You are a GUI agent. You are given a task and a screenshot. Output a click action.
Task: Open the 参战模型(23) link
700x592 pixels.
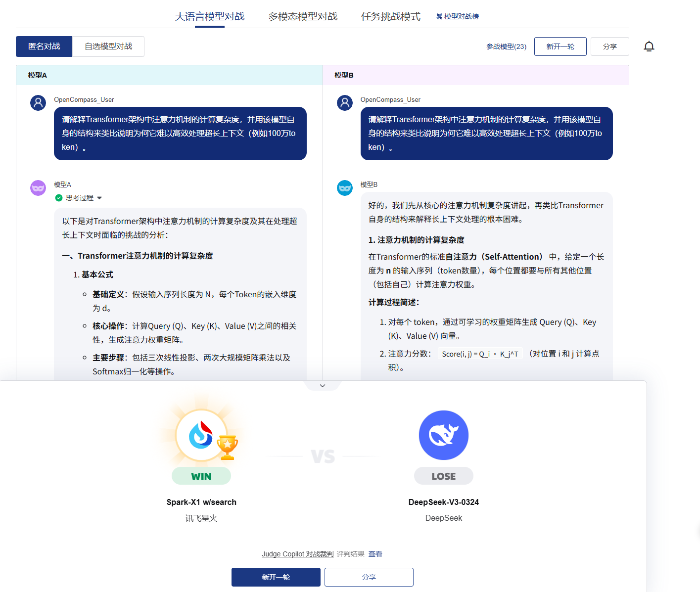pos(506,46)
